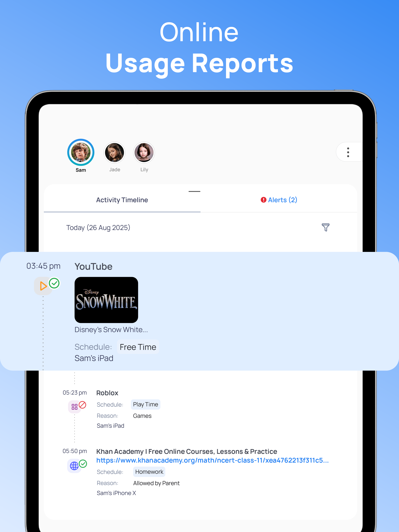Click the blue globe web icon for Khan Academy
Image resolution: width=399 pixels, height=532 pixels.
pyautogui.click(x=74, y=466)
